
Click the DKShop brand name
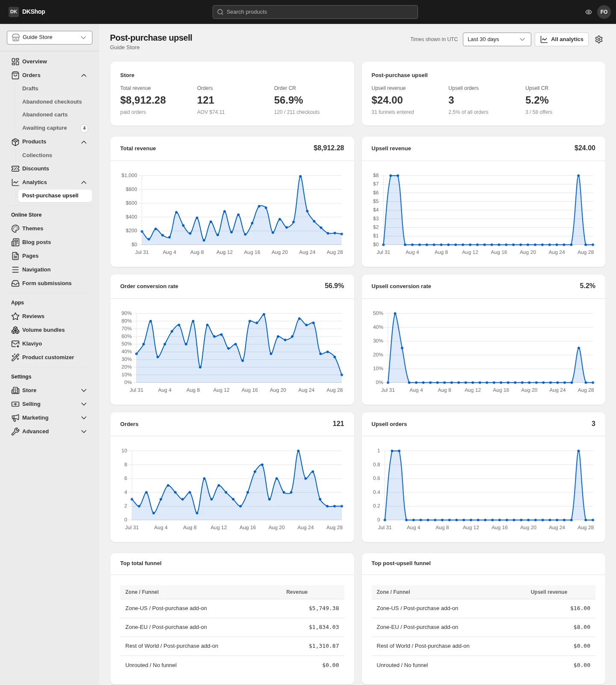tap(33, 12)
